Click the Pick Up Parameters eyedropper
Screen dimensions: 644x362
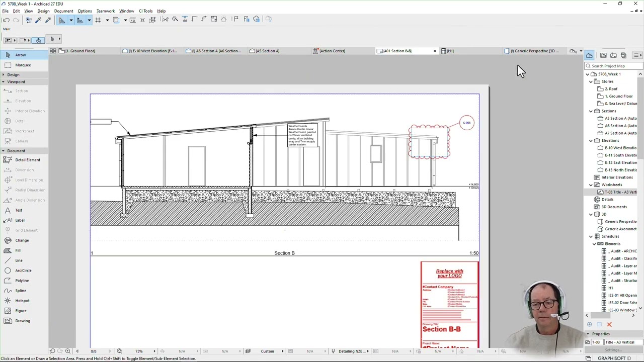pos(38,20)
